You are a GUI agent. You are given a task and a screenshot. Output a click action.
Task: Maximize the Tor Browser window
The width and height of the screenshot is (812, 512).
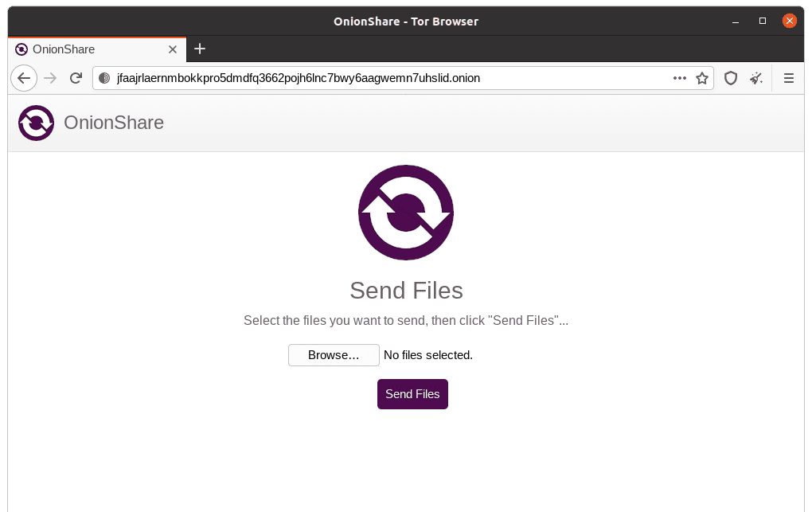(x=763, y=21)
